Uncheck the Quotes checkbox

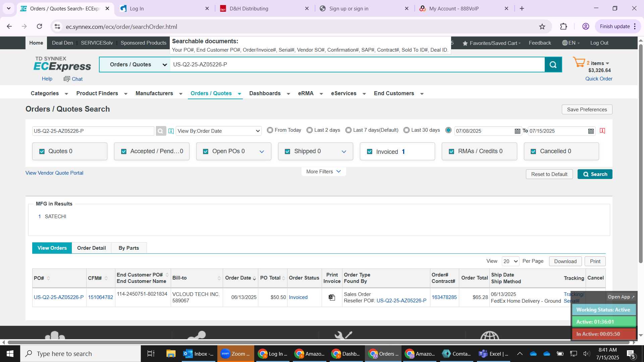click(x=42, y=152)
